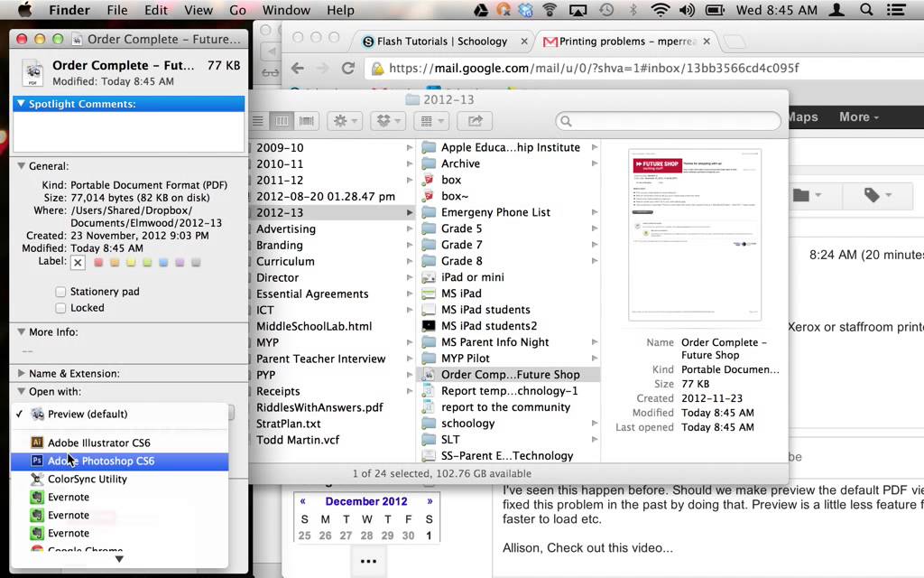Open the Finder Action gear menu
The image size is (924, 578).
point(345,121)
